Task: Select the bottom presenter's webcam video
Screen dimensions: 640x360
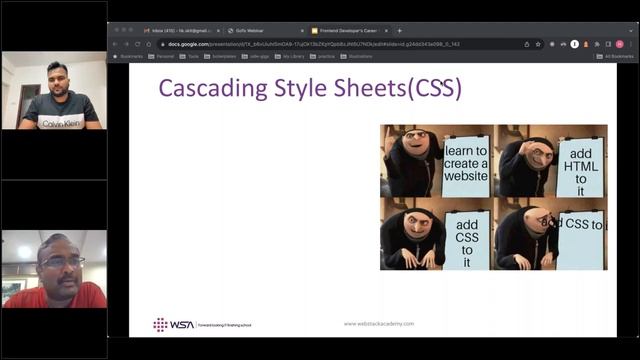Action: (x=54, y=269)
